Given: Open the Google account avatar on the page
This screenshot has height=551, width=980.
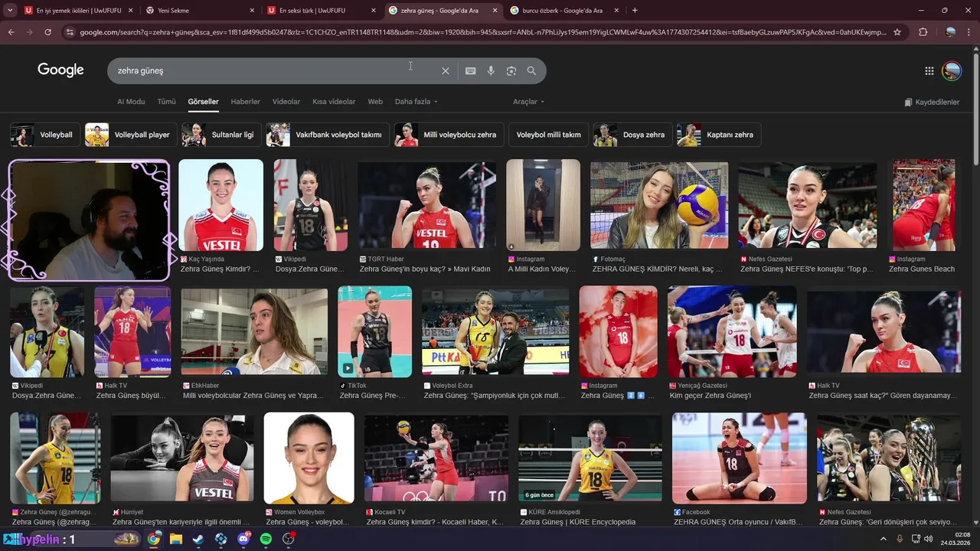Looking at the screenshot, I should pos(952,70).
